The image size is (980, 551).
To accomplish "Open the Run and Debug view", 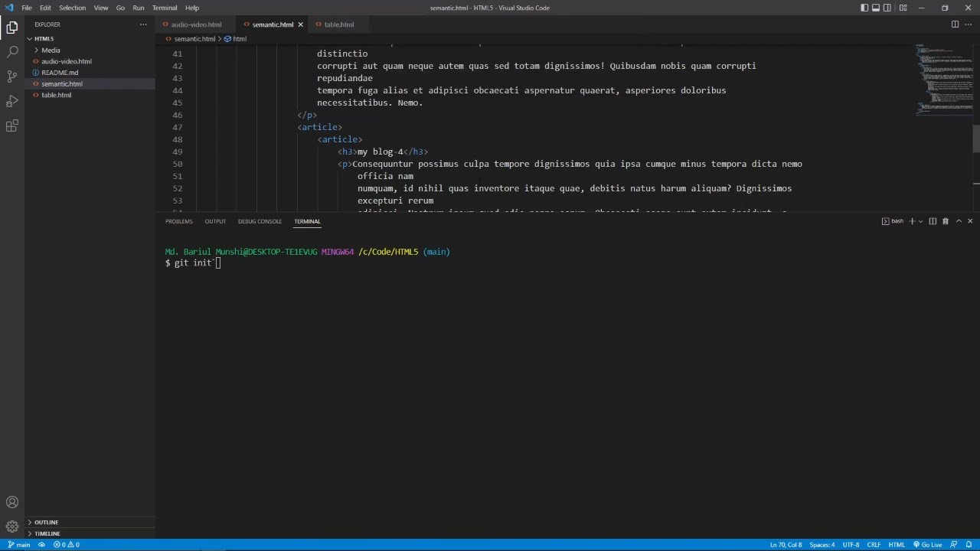I will (12, 101).
